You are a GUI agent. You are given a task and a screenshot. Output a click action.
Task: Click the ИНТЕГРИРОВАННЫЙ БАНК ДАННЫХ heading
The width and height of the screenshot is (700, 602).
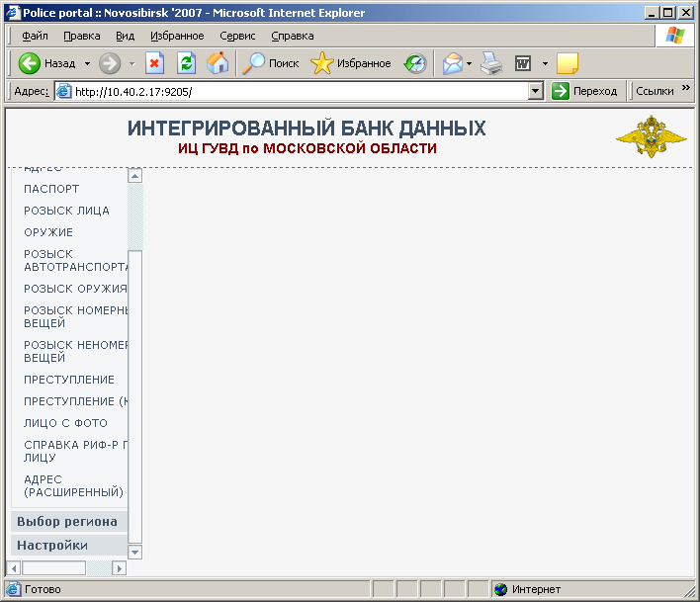(306, 129)
